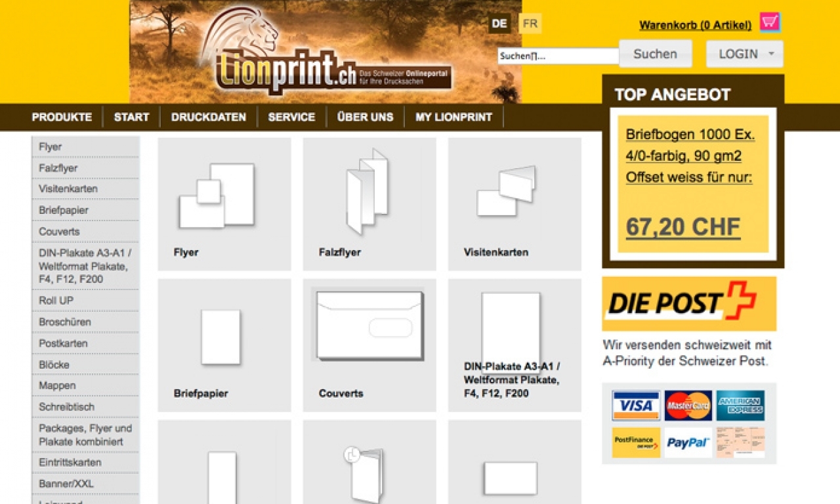Select Broschüren in the sidebar list
840x504 pixels.
pyautogui.click(x=65, y=322)
